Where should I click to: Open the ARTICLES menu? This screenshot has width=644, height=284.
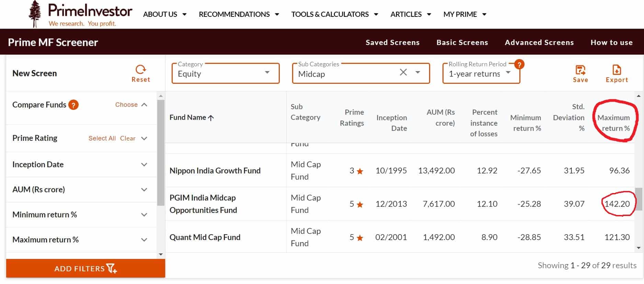[x=411, y=14]
